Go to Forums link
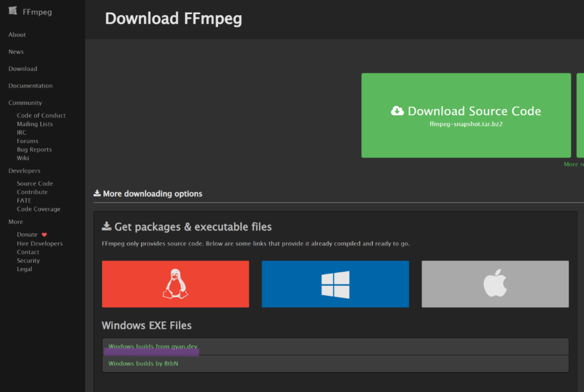The width and height of the screenshot is (584, 392). point(28,141)
